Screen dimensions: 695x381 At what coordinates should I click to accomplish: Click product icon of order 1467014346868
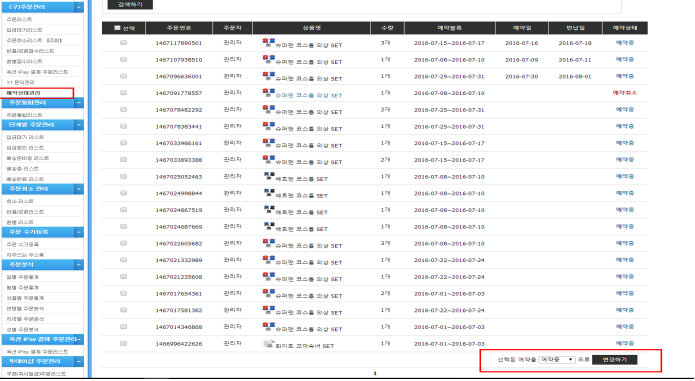(269, 326)
